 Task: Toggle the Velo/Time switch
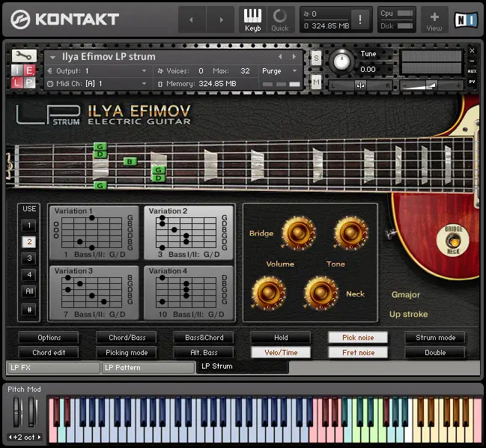pyautogui.click(x=281, y=353)
